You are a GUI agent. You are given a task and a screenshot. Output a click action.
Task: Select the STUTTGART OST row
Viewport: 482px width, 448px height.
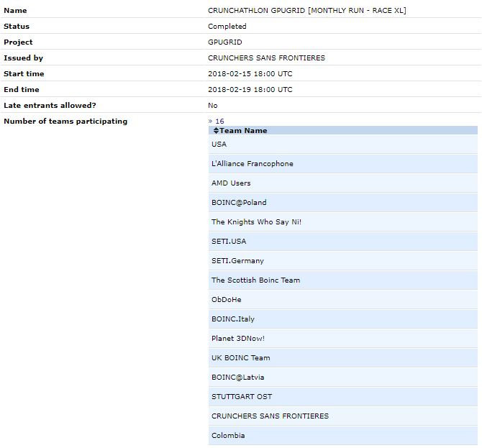pyautogui.click(x=343, y=396)
